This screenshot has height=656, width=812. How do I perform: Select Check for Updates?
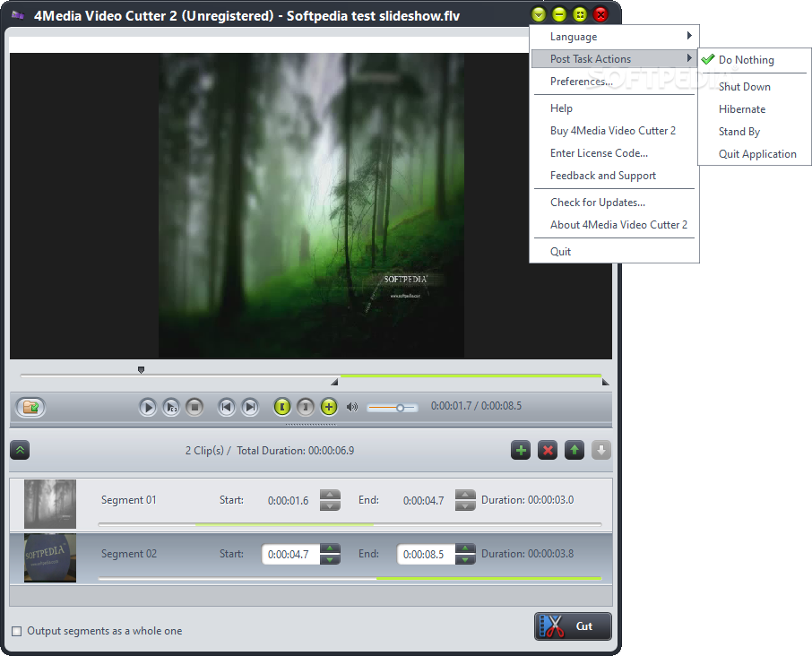click(x=615, y=203)
